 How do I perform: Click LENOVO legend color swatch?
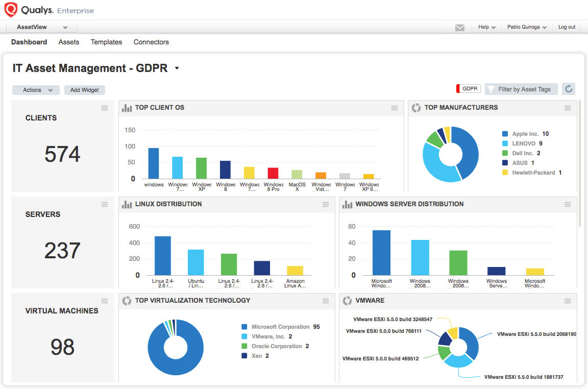click(505, 143)
